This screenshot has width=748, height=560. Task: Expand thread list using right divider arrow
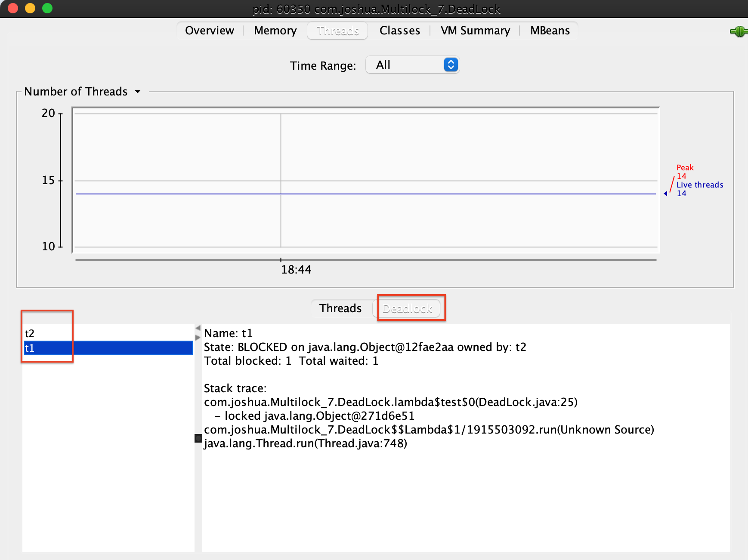click(198, 338)
